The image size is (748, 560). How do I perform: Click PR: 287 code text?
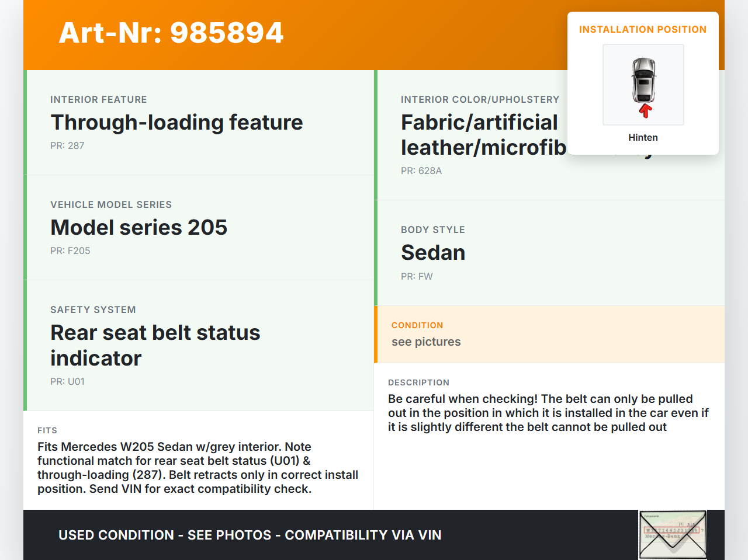67,146
